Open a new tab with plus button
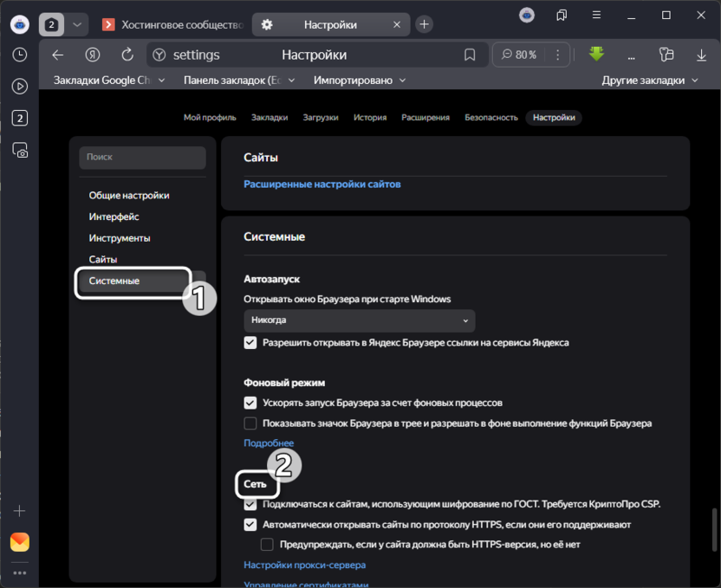Image resolution: width=721 pixels, height=588 pixels. (x=424, y=24)
